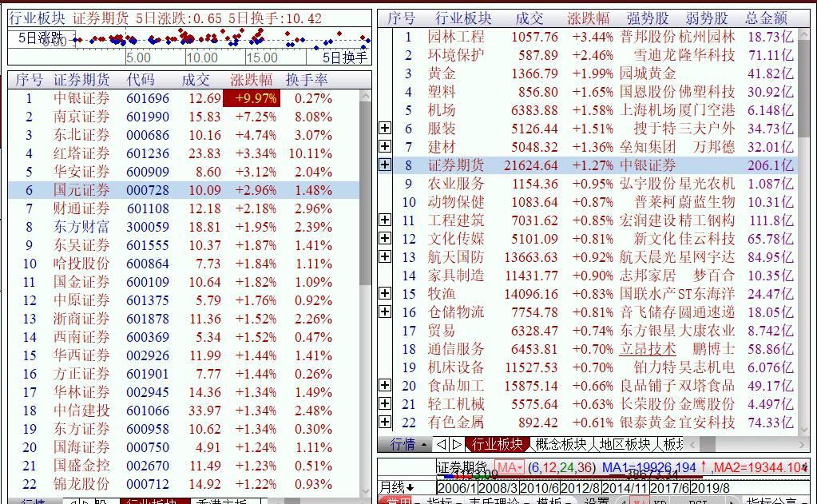Expand the 证券期货 sector row

[x=385, y=165]
